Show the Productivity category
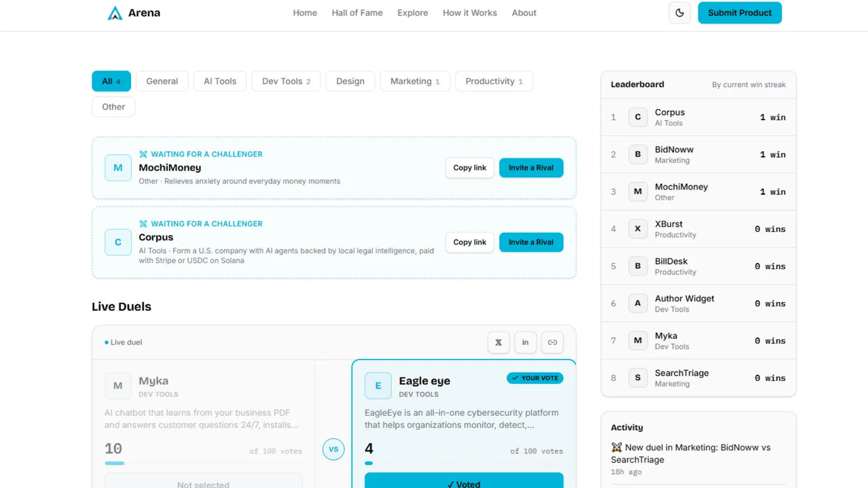The height and width of the screenshot is (488, 868). coord(494,81)
